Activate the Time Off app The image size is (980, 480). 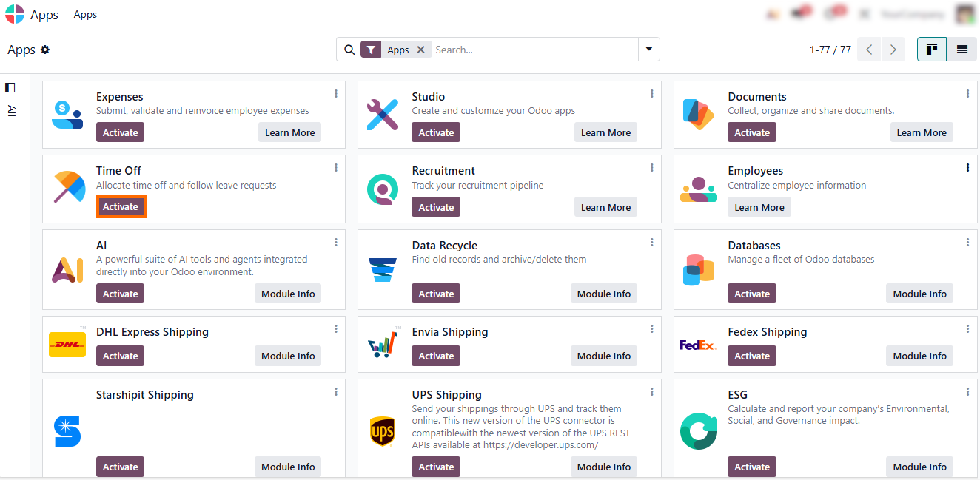click(121, 207)
